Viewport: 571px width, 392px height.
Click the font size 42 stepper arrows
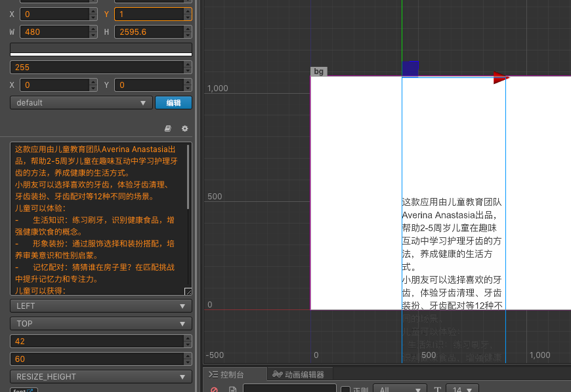tap(188, 341)
